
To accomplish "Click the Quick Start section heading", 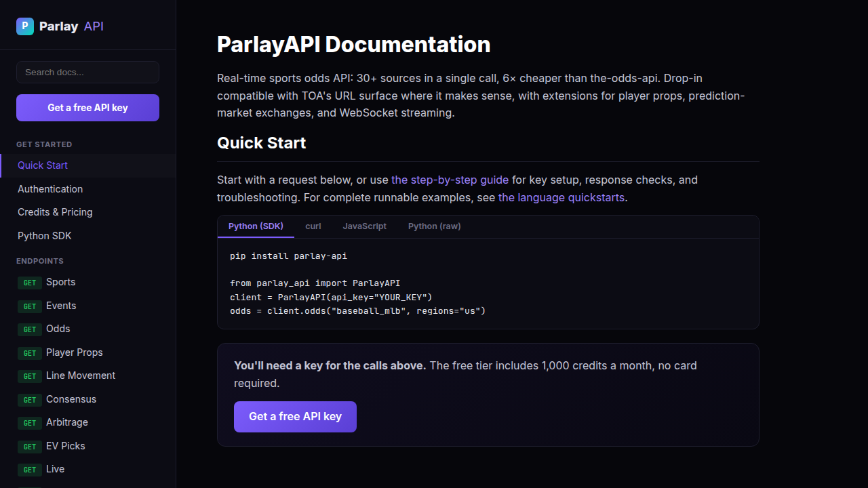I will 262,143.
